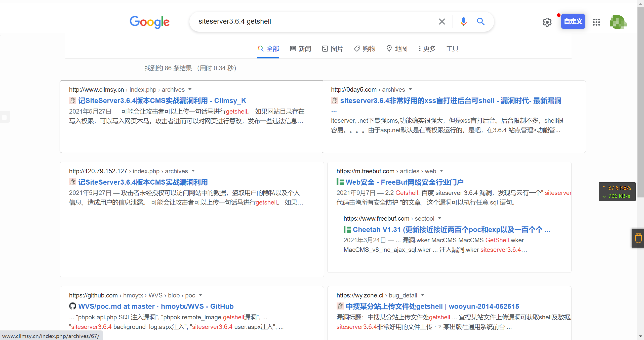Image resolution: width=644 pixels, height=340 pixels.
Task: Open settings gear icon
Action: coord(547,22)
